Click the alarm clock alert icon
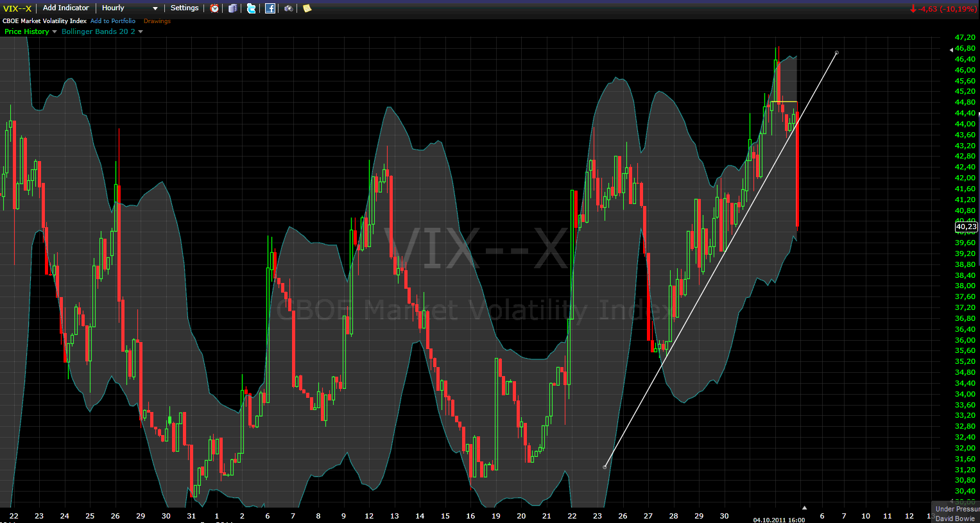This screenshot has width=980, height=523. (x=214, y=8)
